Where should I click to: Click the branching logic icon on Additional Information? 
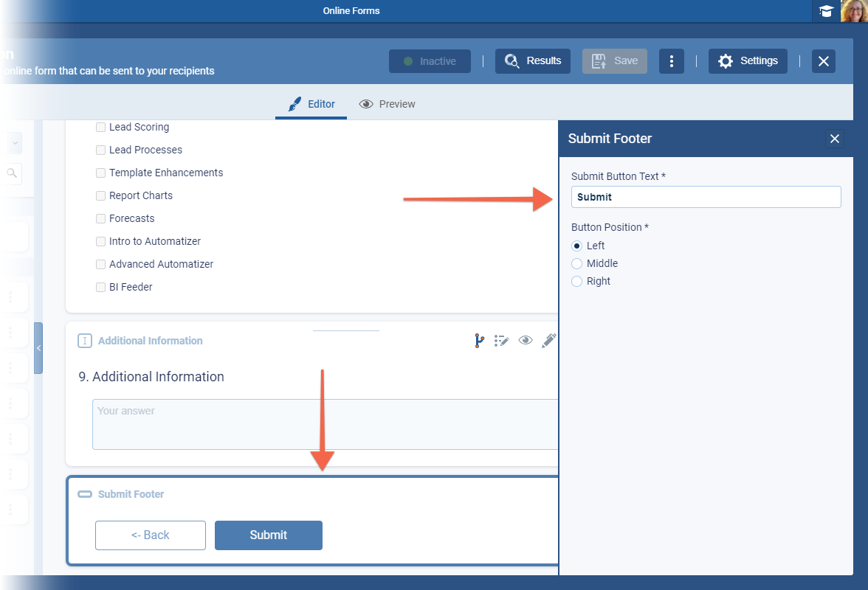click(479, 341)
